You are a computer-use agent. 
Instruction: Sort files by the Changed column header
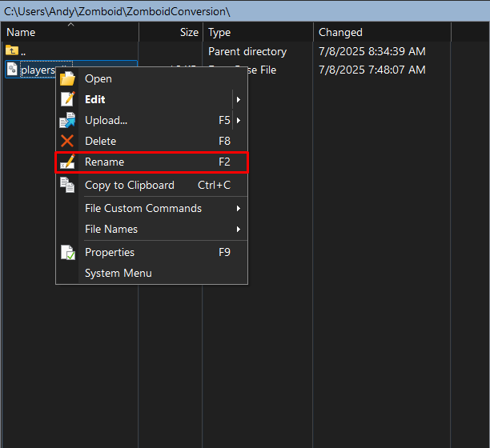tap(340, 32)
